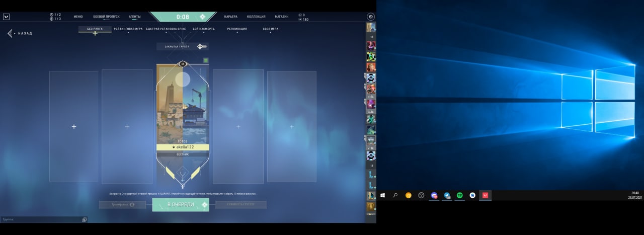
Task: Click the 0:08 queue timer
Action: pyautogui.click(x=183, y=17)
